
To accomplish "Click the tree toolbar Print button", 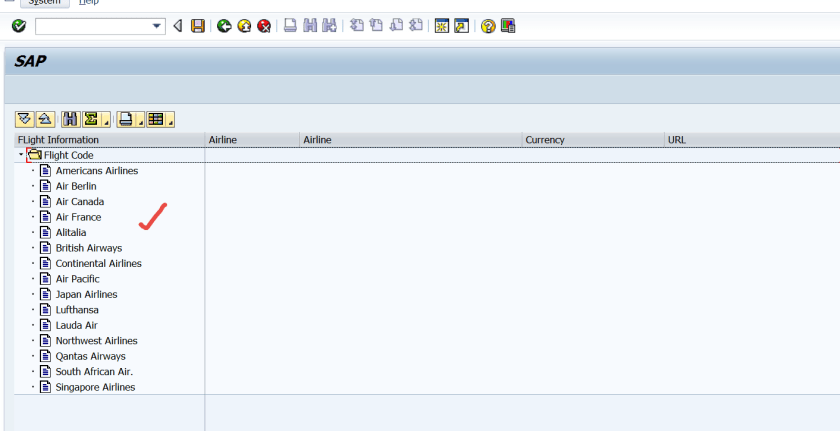I will [126, 119].
